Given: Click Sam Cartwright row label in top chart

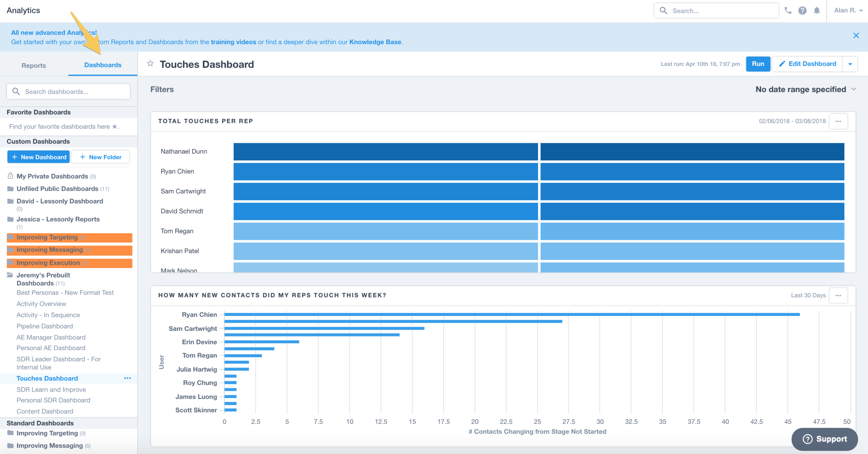Looking at the screenshot, I should point(183,191).
